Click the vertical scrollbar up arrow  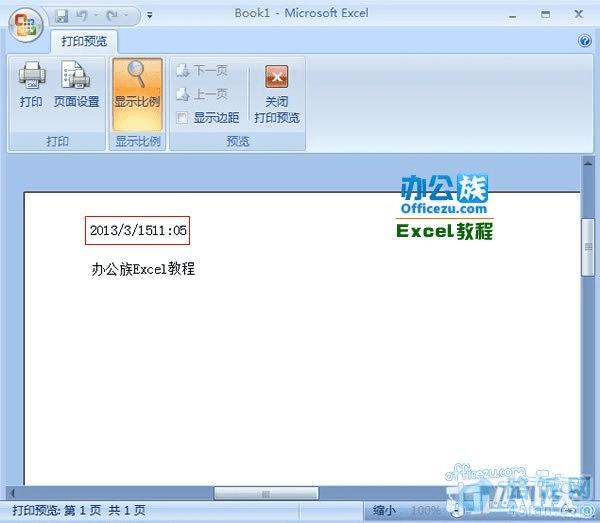[588, 164]
